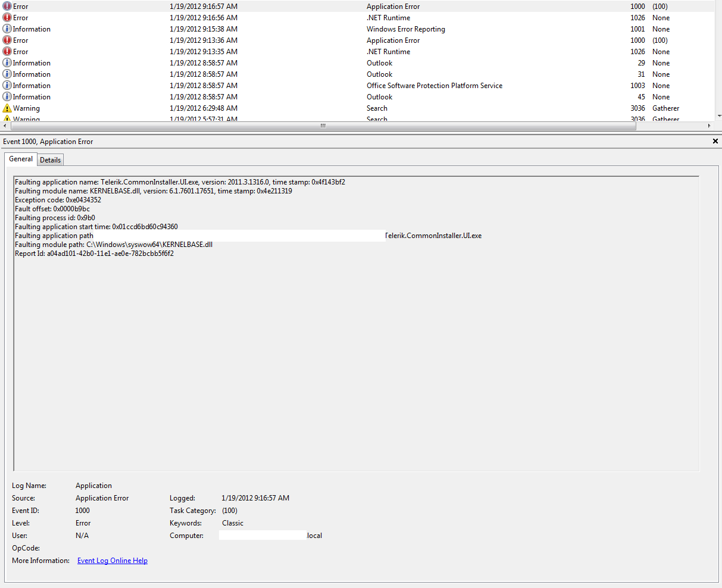Screen dimensions: 722x588
Task: Click the vertical scrollbar down arrow
Action: (x=718, y=116)
